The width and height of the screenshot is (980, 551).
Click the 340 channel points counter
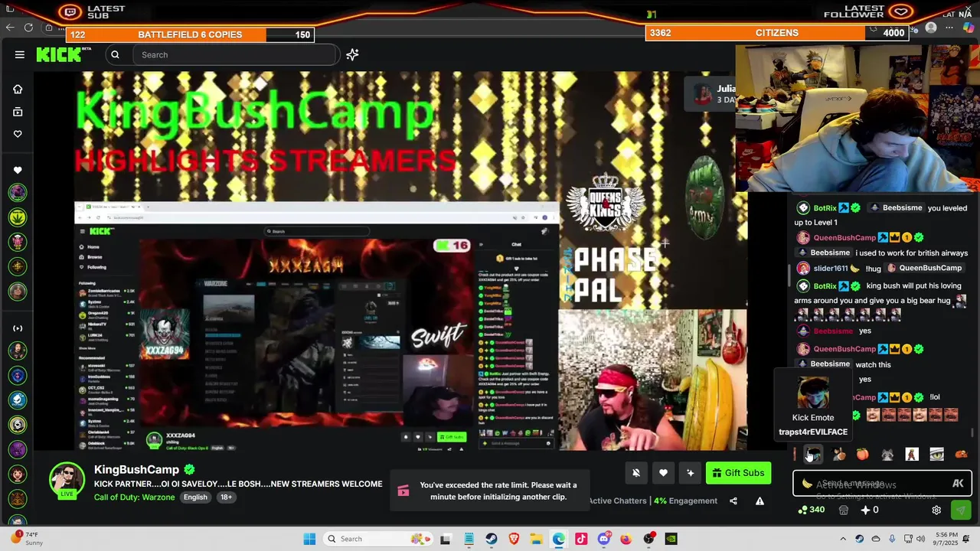click(812, 510)
